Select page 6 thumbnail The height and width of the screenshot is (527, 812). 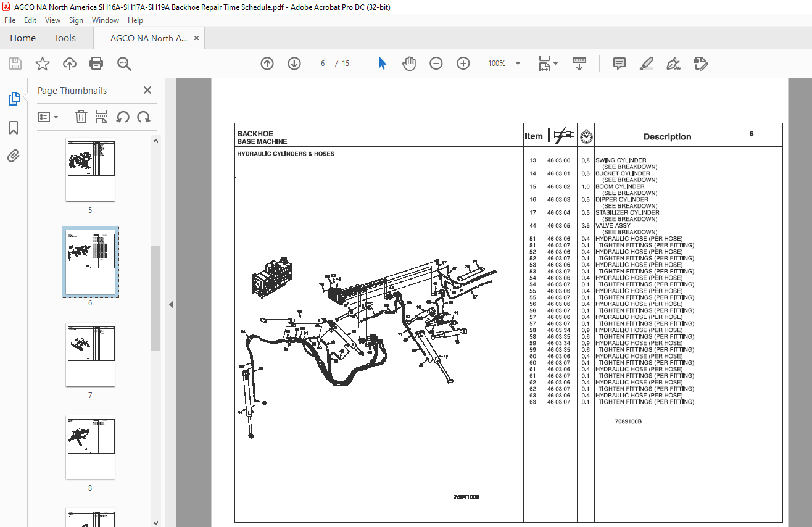90,262
